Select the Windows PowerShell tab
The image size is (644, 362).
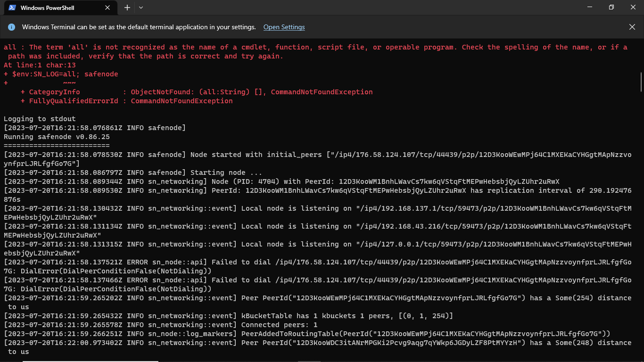click(60, 8)
